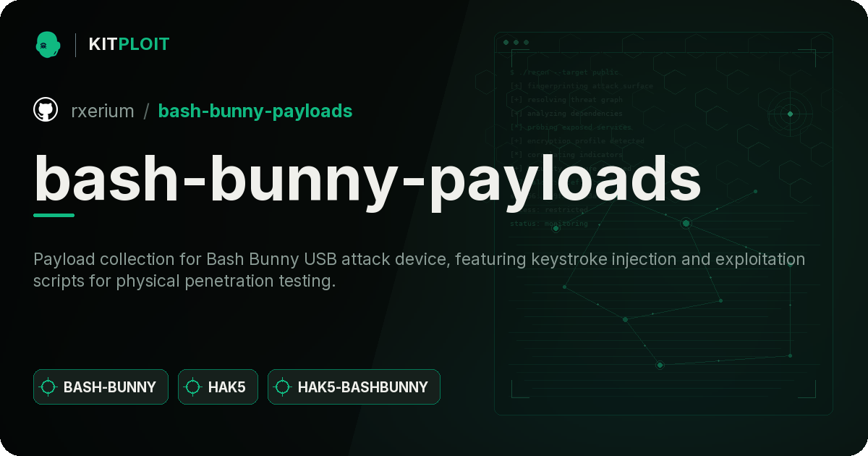The height and width of the screenshot is (456, 868).
Task: Click crosshair icon in HAK5-BASHBUNNY tag
Action: click(283, 387)
